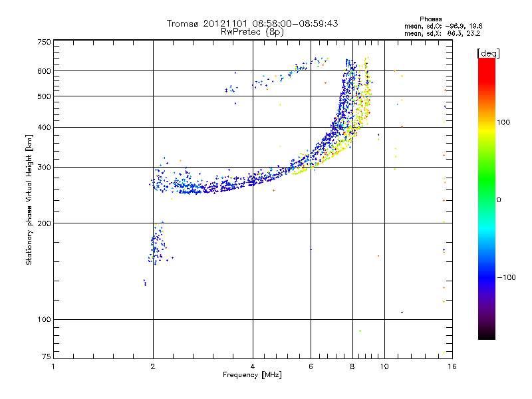Click the x-axis tick label '6'
This screenshot has height=399, width=532.
click(x=311, y=366)
